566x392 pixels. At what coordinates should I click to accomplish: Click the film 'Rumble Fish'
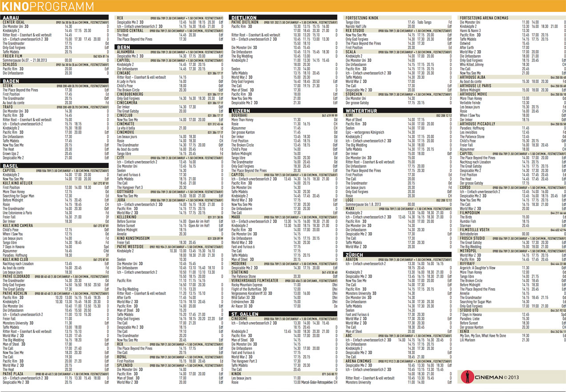click(468, 221)
